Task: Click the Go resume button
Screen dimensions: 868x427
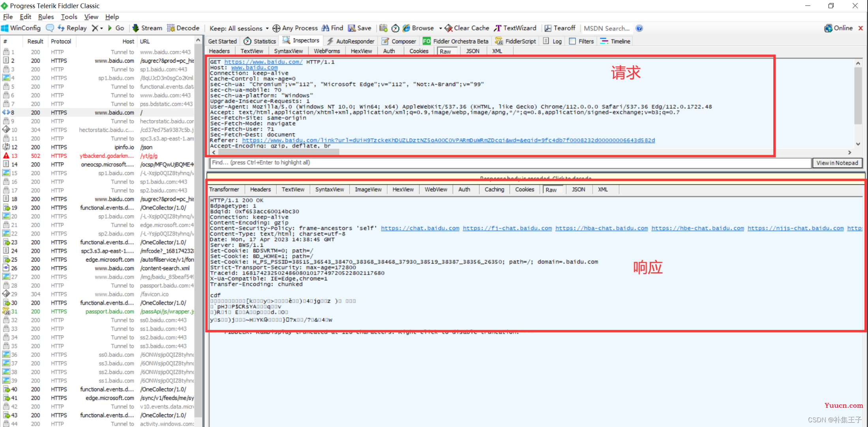Action: pos(116,28)
